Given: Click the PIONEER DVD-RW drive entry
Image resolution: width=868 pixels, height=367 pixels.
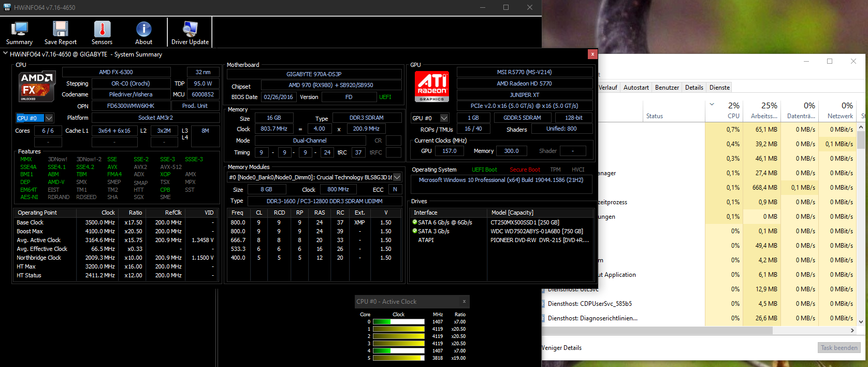Looking at the screenshot, I should pos(539,240).
